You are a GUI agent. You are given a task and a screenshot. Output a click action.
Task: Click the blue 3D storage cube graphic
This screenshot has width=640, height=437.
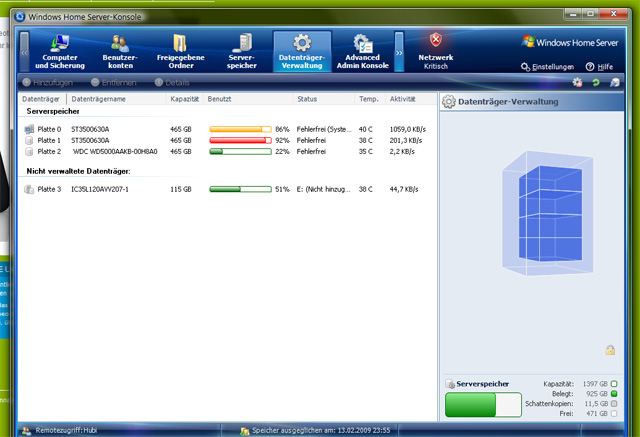click(x=548, y=213)
